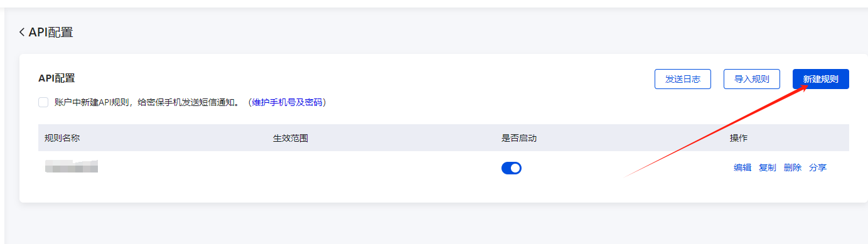Select the 规则名称 column header

[x=62, y=138]
